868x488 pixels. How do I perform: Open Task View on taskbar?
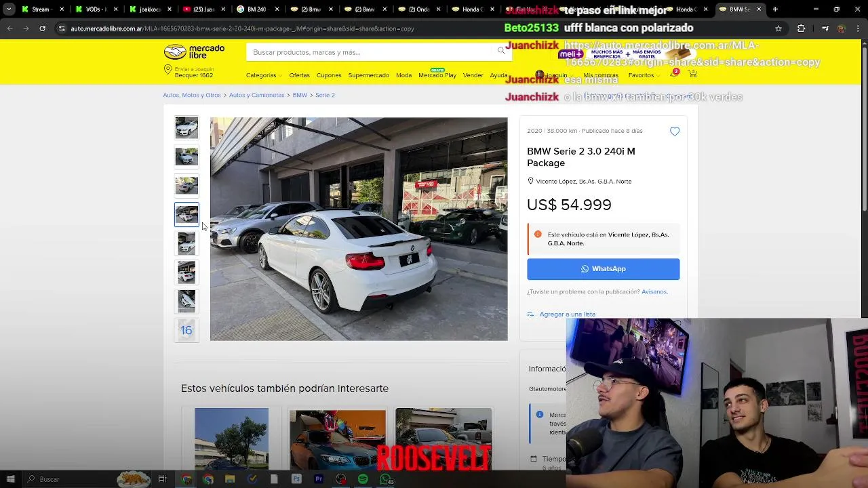click(x=163, y=479)
